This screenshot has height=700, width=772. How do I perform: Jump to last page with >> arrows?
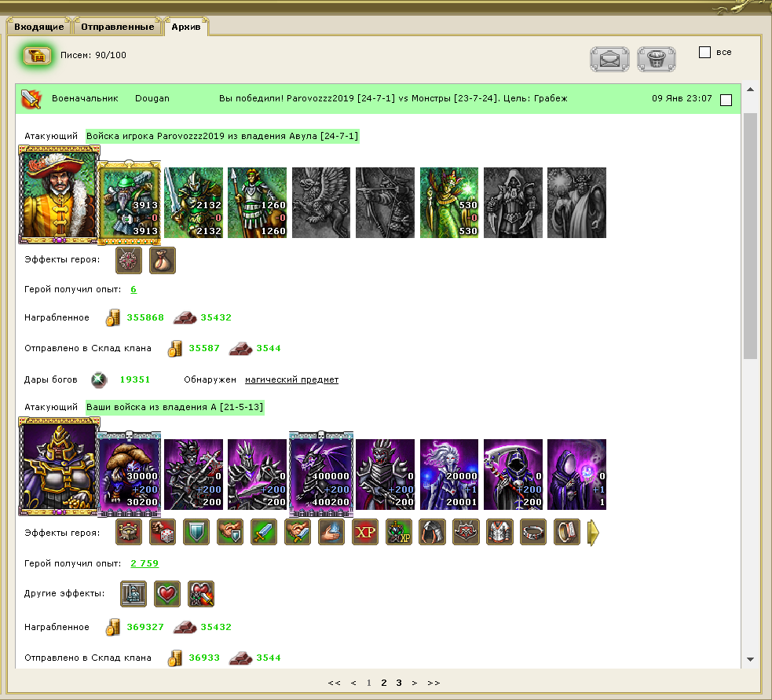434,683
